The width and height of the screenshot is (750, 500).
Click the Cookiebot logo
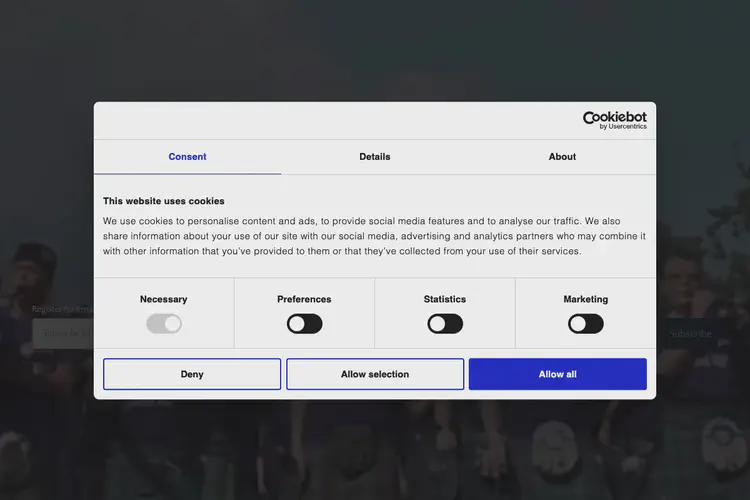coord(614,120)
